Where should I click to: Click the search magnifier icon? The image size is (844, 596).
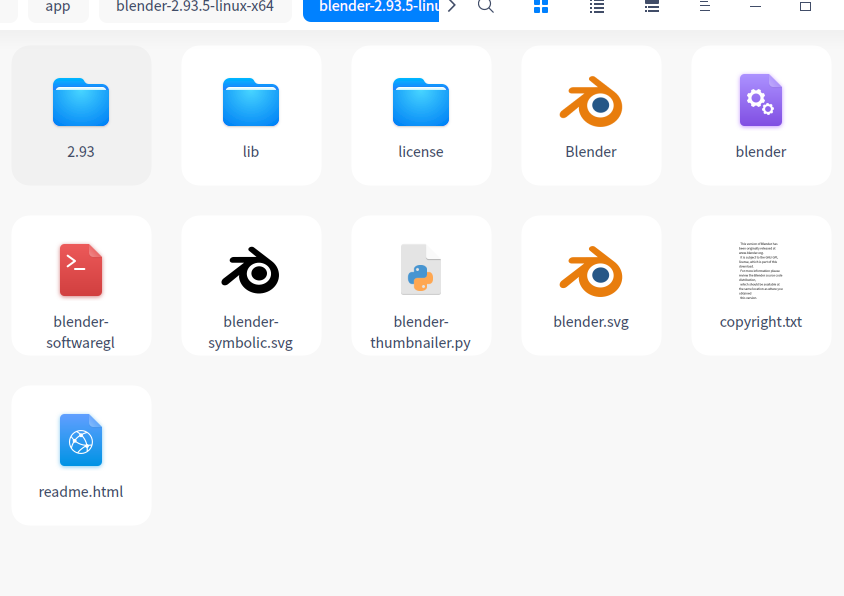click(x=486, y=5)
